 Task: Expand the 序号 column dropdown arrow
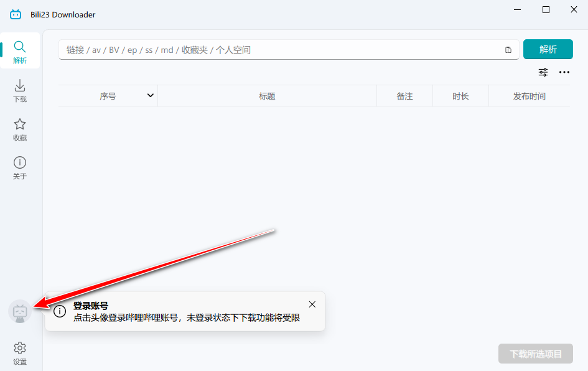tap(151, 95)
